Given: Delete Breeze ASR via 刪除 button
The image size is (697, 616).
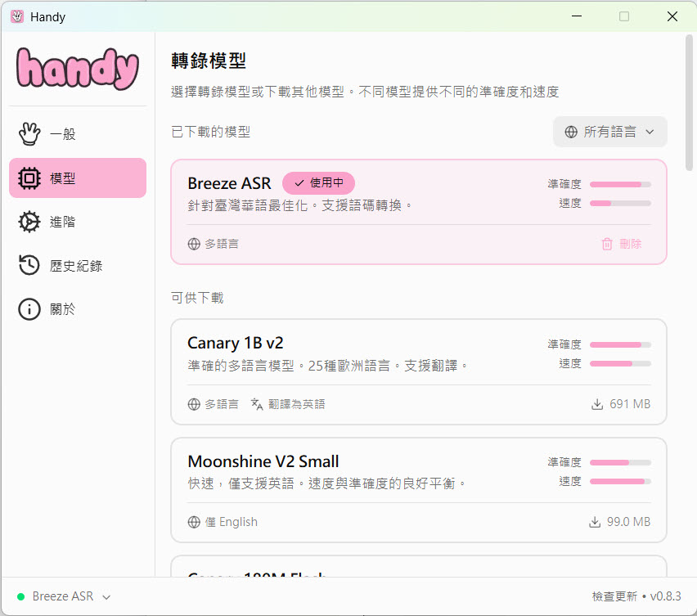Looking at the screenshot, I should [x=622, y=244].
